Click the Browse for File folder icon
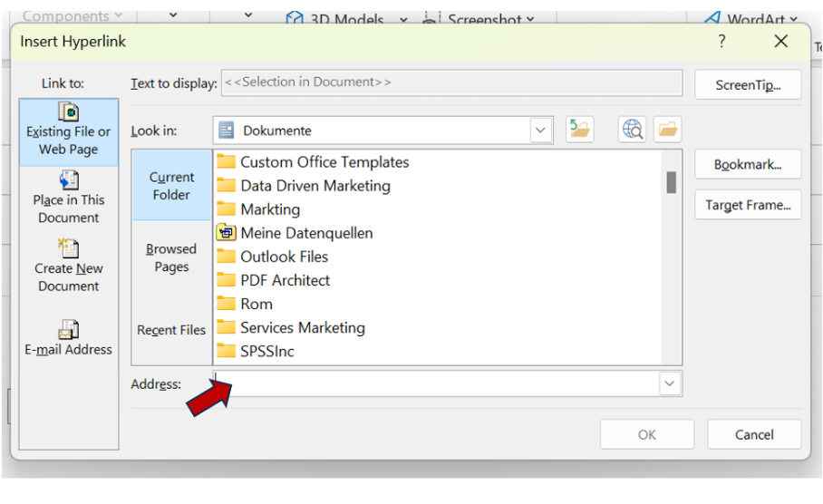823x504 pixels. tap(668, 130)
